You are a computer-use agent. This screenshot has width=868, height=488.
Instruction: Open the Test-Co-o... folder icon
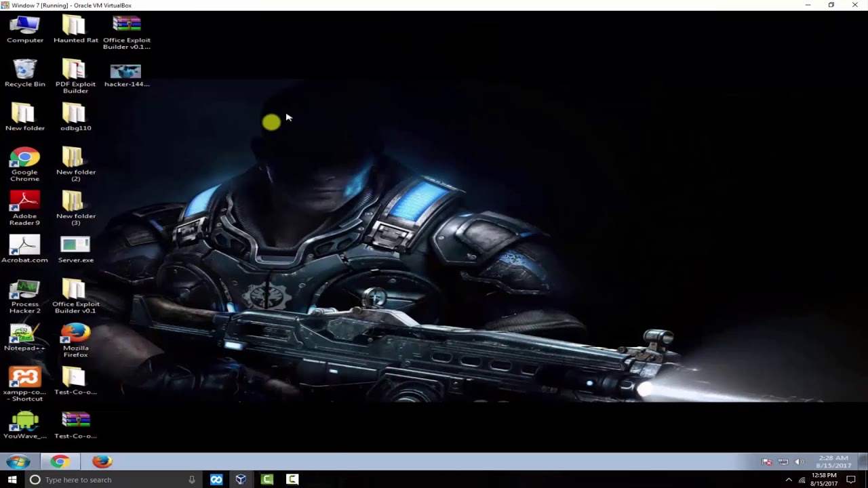pyautogui.click(x=75, y=382)
